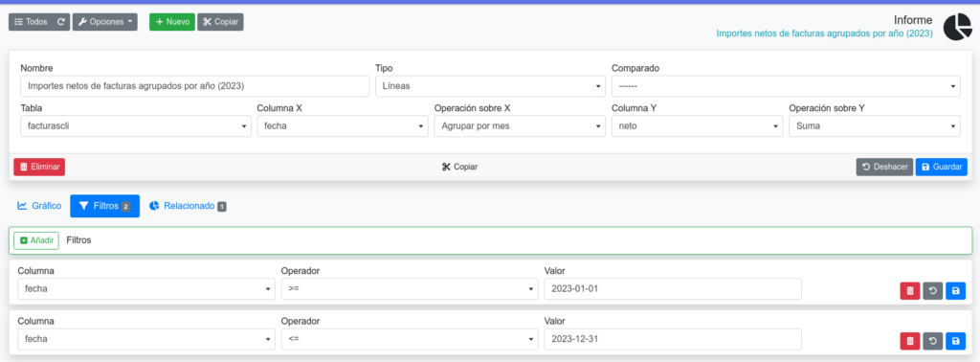This screenshot has width=980, height=362.
Task: Create a new report with Nuevo
Action: pyautogui.click(x=172, y=22)
